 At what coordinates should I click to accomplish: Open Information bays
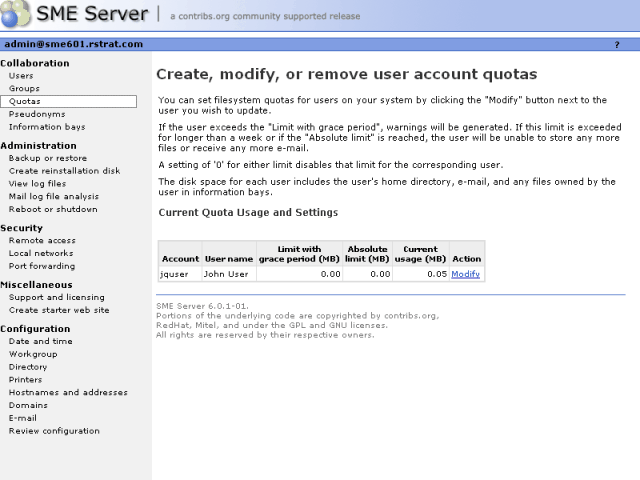[47, 127]
